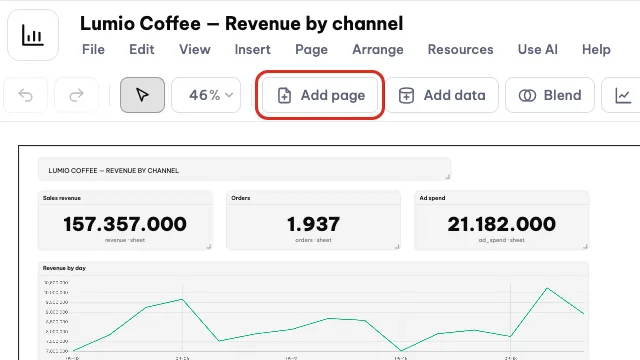
Task: Click the 'orders · sheet' caption
Action: pyautogui.click(x=313, y=240)
